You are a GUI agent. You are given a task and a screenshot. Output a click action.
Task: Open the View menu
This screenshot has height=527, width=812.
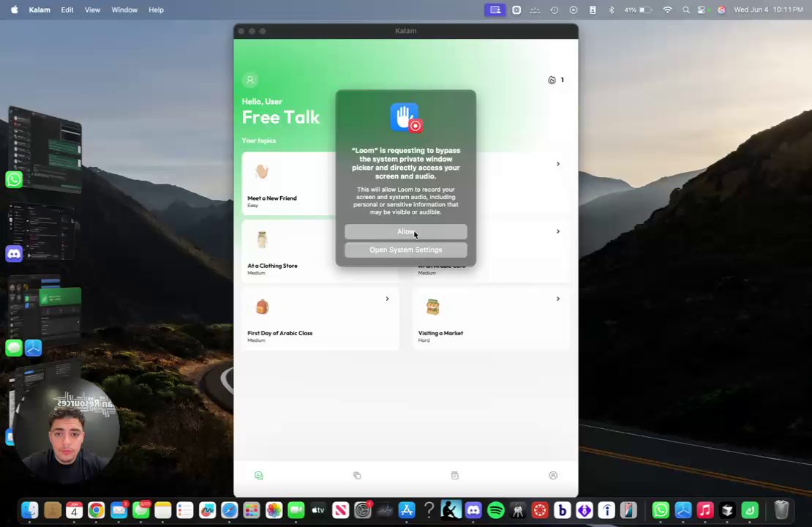pos(92,10)
